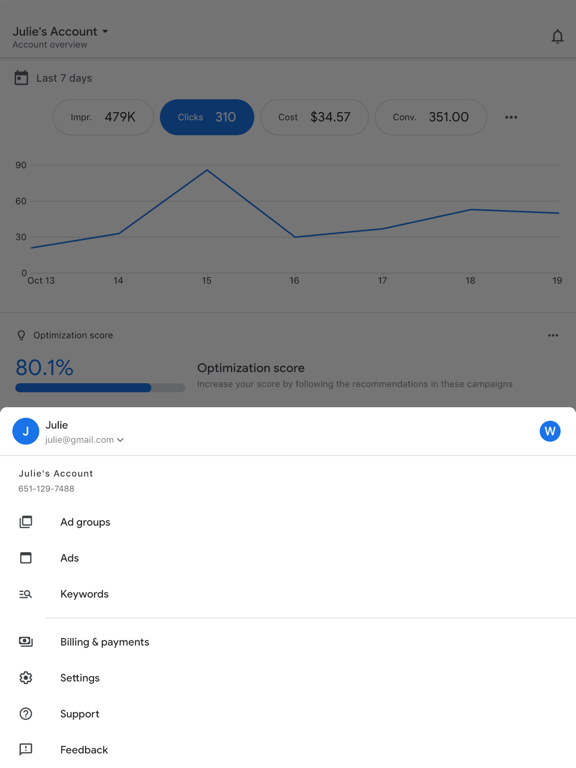Screen dimensions: 576x768
Task: Switch to the W account avatar
Action: point(550,431)
